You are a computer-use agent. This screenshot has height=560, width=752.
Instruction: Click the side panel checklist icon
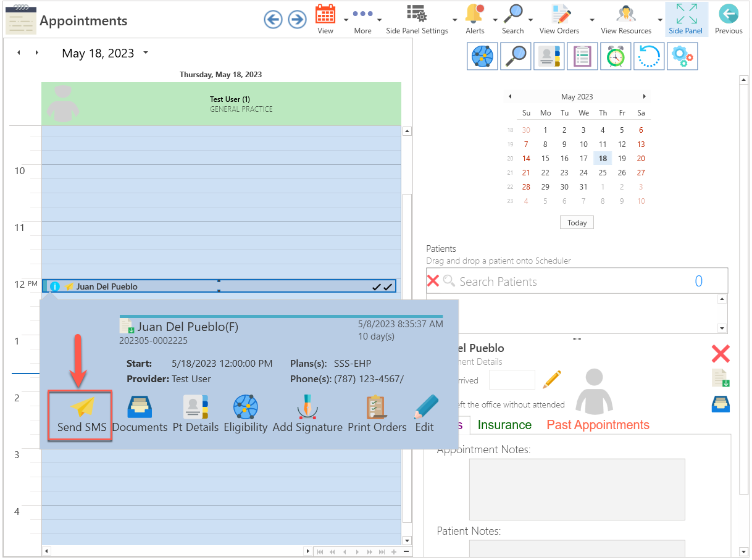pyautogui.click(x=582, y=56)
